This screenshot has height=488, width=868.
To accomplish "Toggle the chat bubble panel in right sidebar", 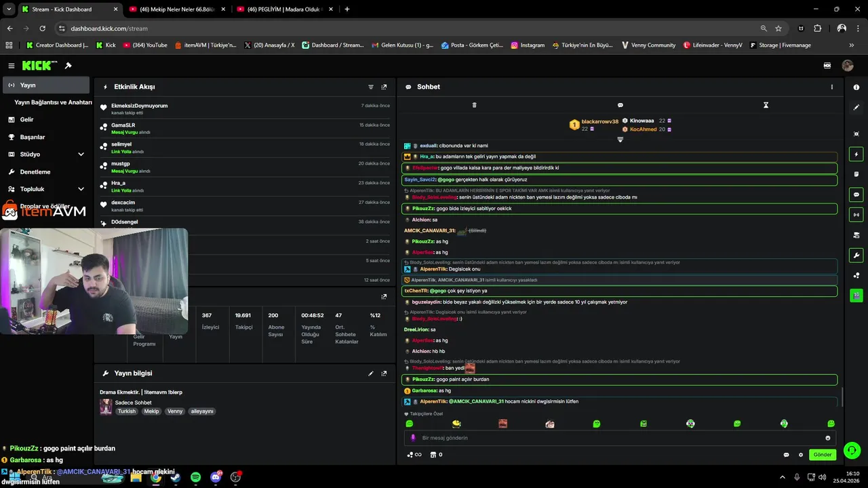I will point(856,195).
